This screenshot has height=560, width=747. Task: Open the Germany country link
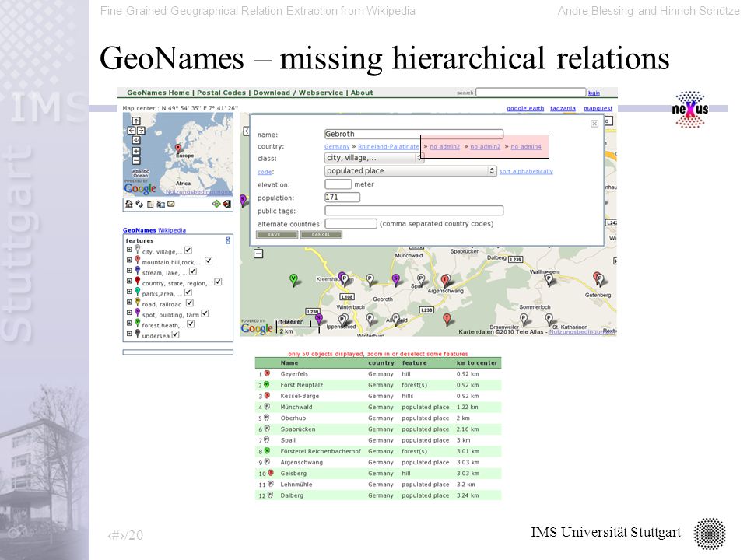click(337, 147)
